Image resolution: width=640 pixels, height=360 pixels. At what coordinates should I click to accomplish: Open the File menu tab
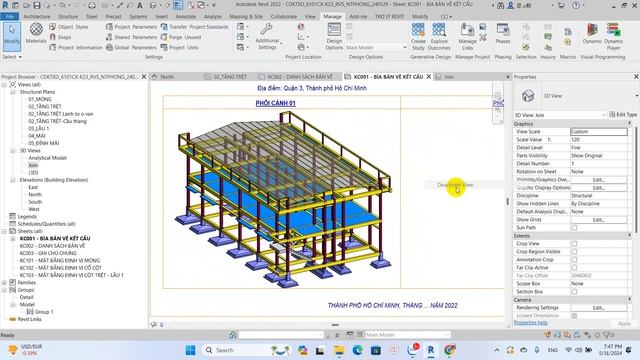tap(9, 16)
